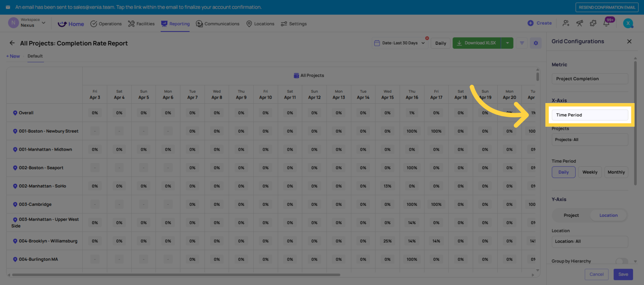Open the filter icon next to Download XLSX
Image resolution: width=644 pixels, height=285 pixels.
point(522,43)
